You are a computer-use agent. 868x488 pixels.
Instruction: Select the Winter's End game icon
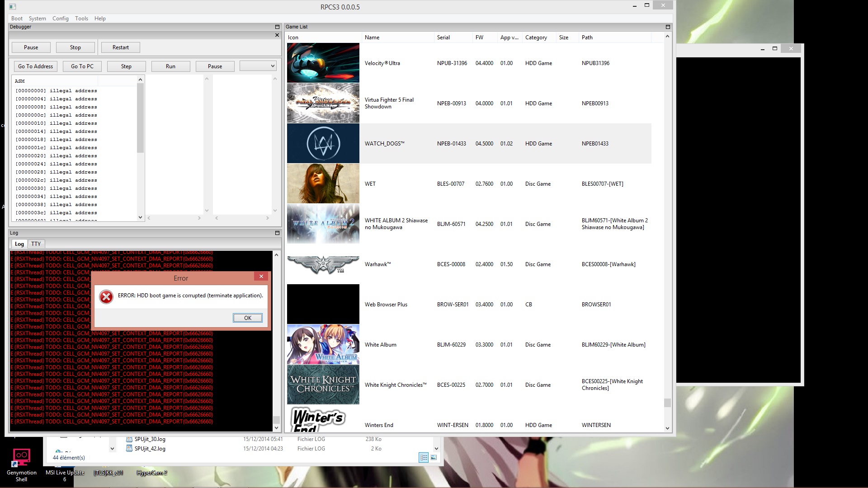pos(323,419)
